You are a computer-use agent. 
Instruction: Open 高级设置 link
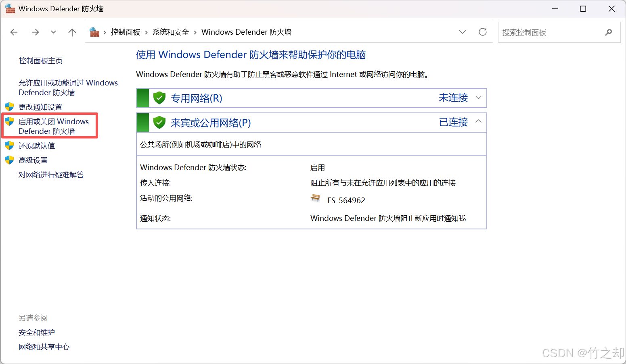point(33,160)
